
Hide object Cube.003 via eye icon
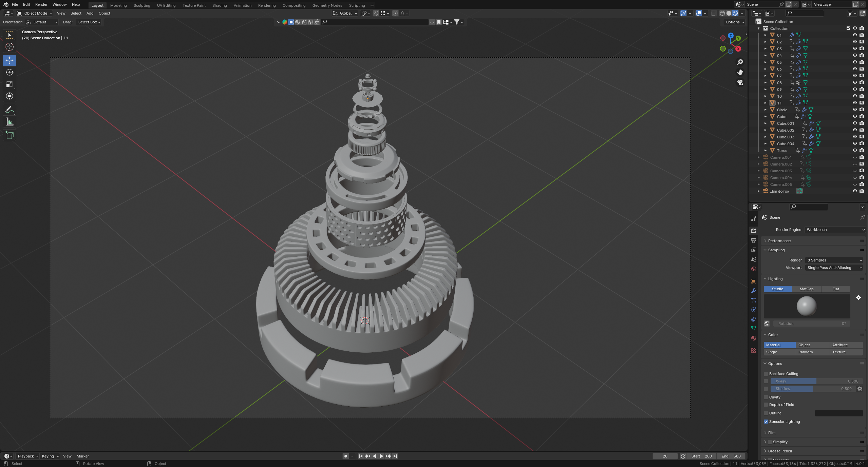(855, 137)
